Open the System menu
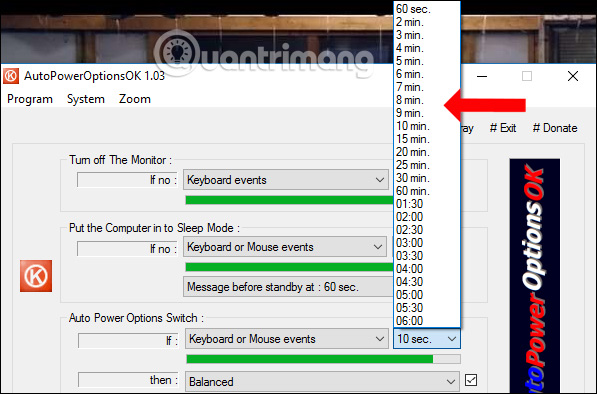 click(86, 99)
